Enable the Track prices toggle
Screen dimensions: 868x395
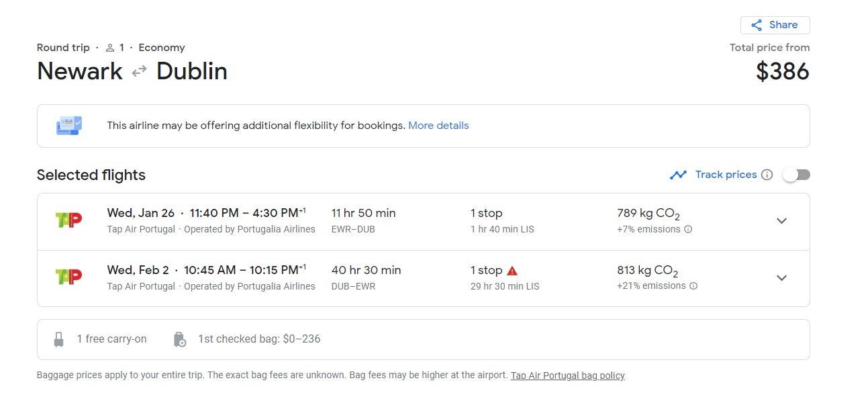point(796,175)
